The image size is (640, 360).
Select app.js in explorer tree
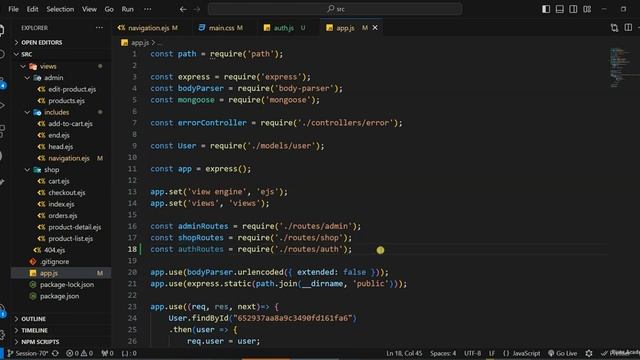pos(60,273)
